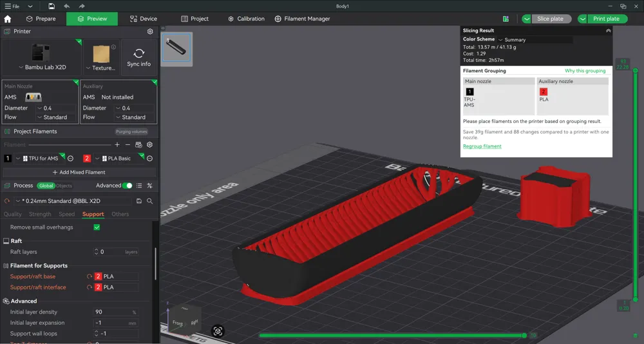Screen dimensions: 644x344
Task: Expand the File menu dropdown arrow
Action: (30, 6)
